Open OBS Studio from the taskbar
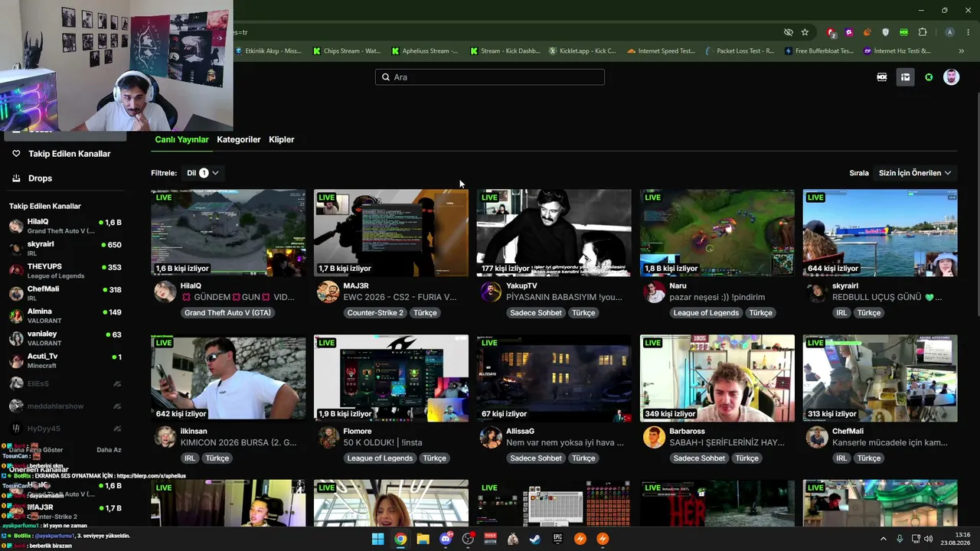 (468, 539)
